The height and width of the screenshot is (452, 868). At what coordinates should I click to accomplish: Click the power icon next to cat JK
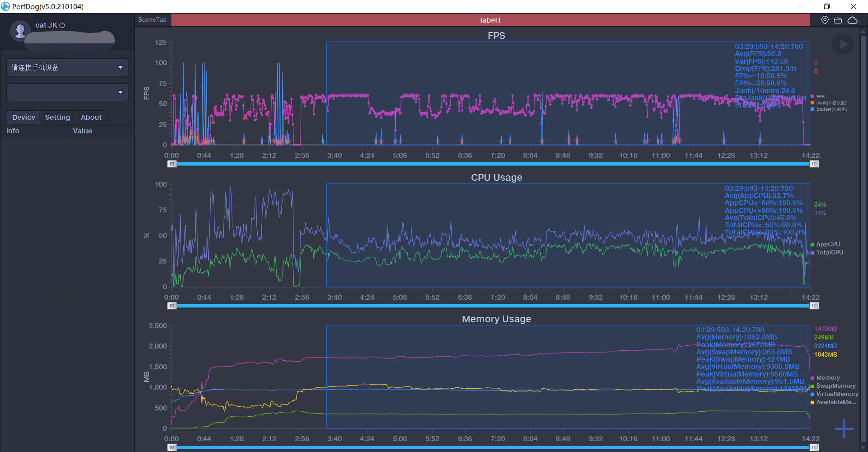click(62, 25)
